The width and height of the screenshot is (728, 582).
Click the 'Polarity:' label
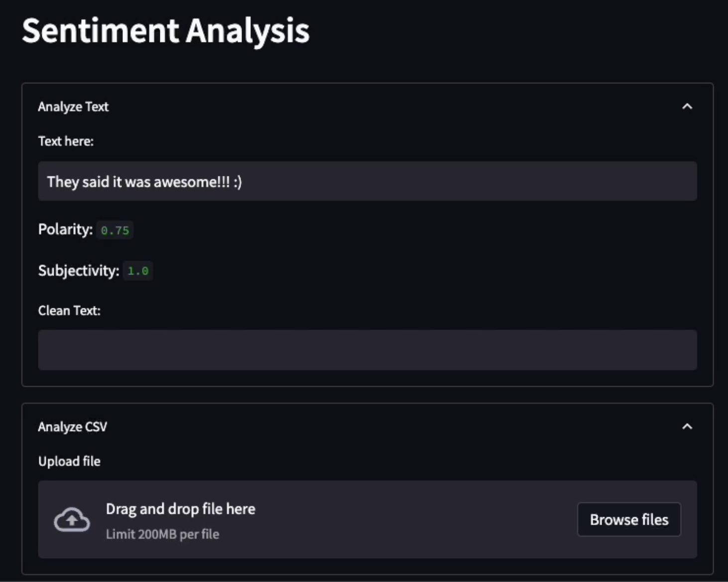click(65, 229)
